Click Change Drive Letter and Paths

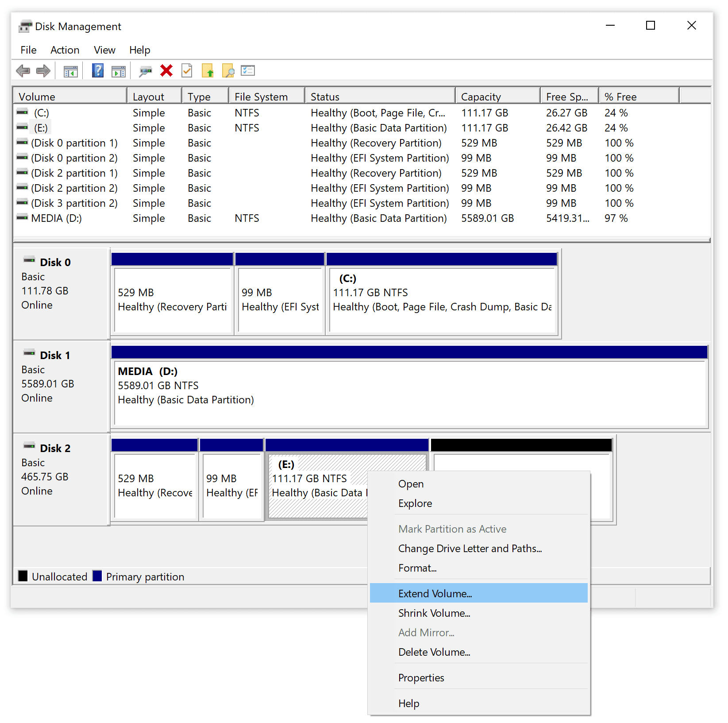coord(470,548)
